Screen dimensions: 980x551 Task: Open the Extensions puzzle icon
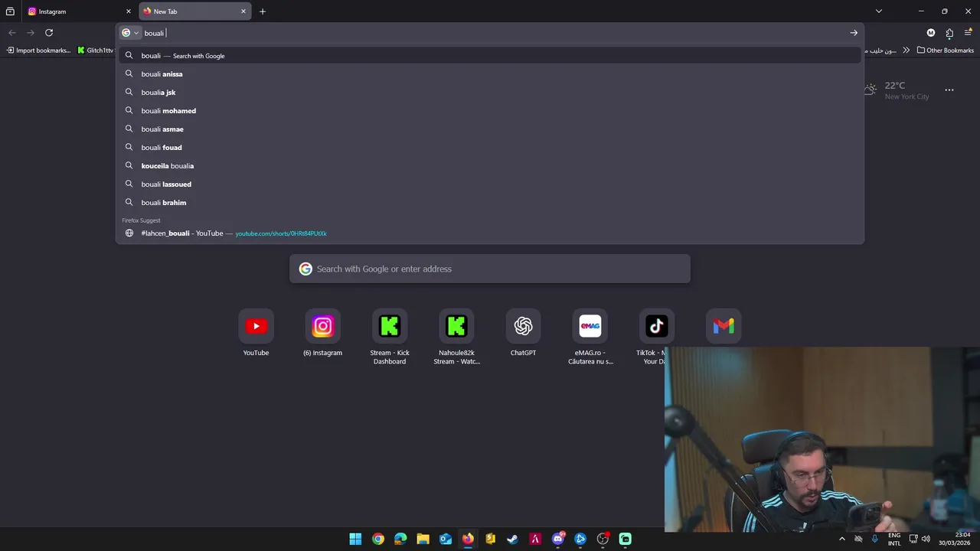(949, 33)
